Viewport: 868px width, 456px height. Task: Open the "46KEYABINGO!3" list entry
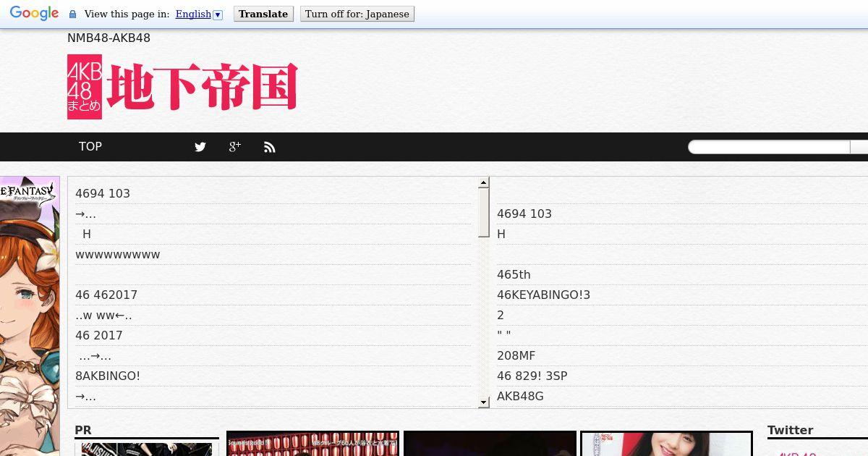544,295
